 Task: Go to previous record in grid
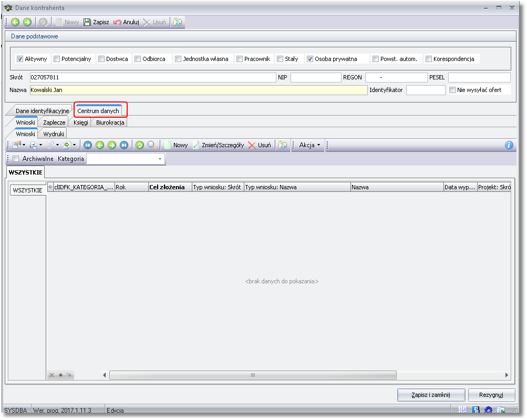point(100,145)
